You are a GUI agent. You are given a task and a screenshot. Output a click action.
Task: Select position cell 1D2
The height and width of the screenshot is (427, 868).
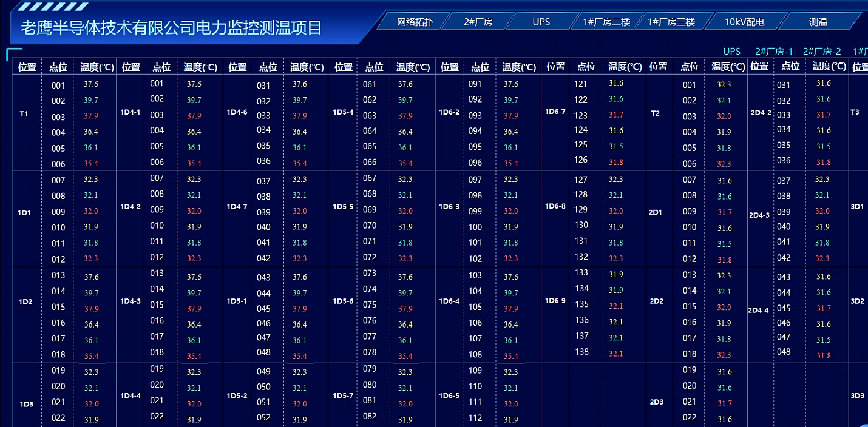click(x=25, y=302)
